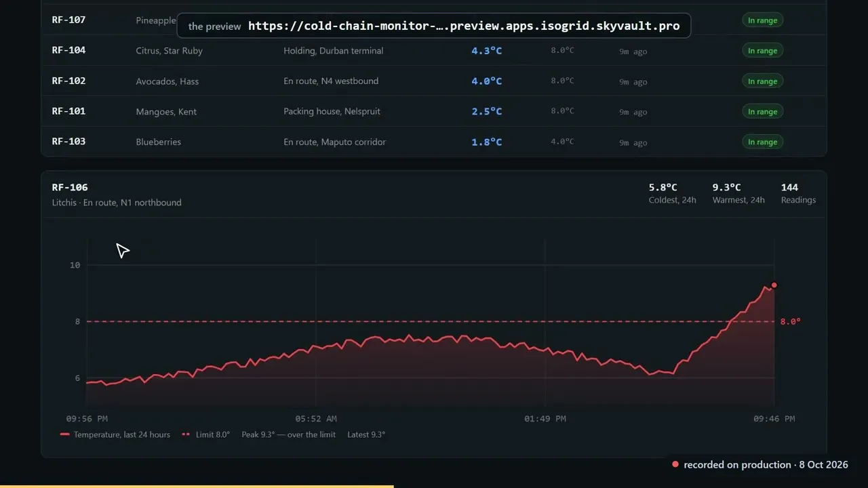Click the 05:52 AM time axis label

(316, 419)
